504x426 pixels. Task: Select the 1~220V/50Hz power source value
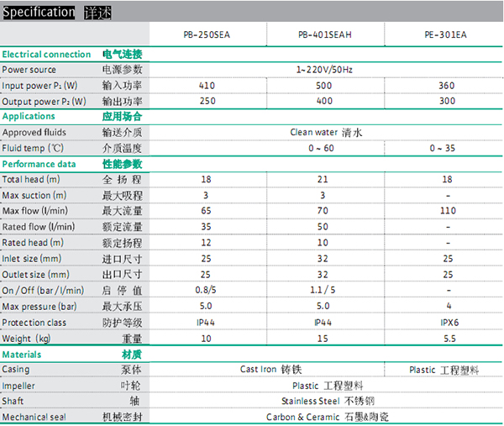click(x=324, y=70)
